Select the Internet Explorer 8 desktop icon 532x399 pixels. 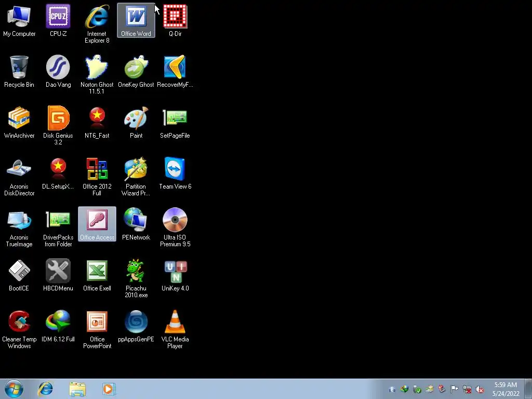tap(97, 24)
